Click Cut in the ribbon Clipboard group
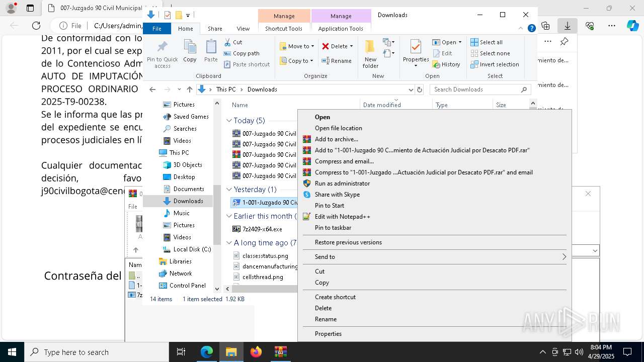Screen dimensions: 644x362 click(233, 42)
